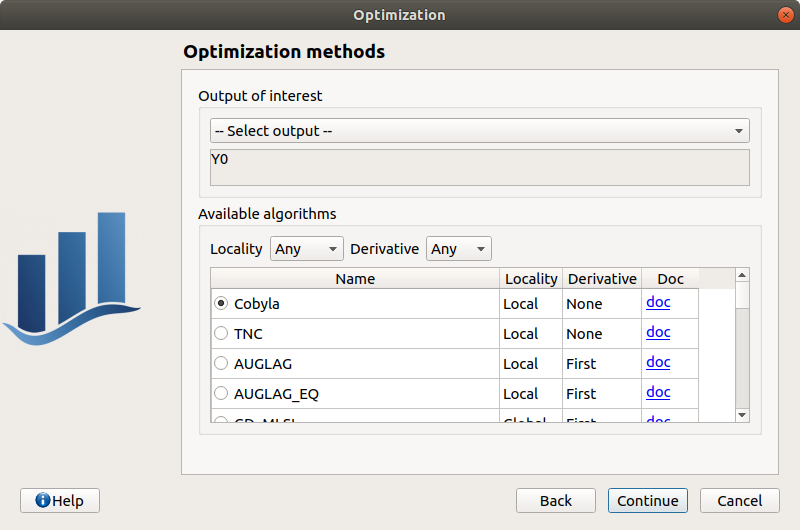Sort by the Locality column header

[531, 279]
